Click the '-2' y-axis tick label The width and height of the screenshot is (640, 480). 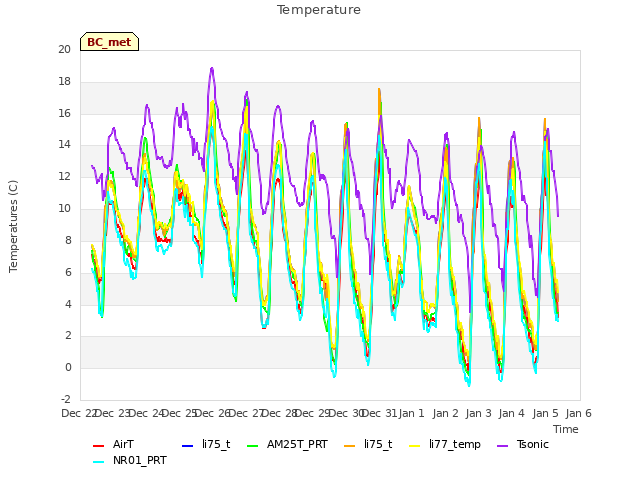pos(66,399)
